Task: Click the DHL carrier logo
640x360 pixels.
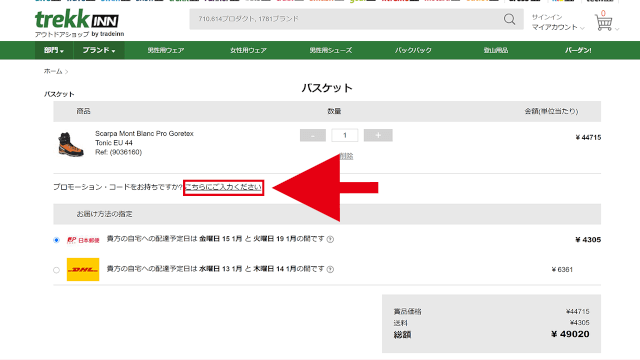Action: click(83, 269)
